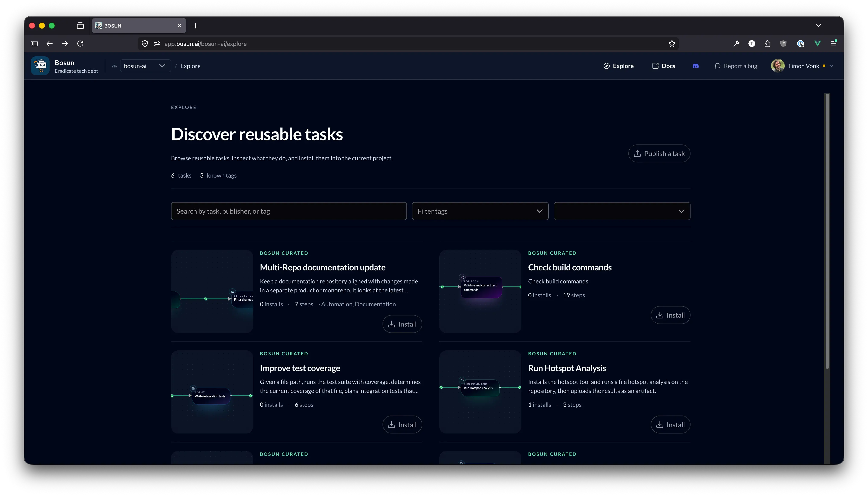This screenshot has height=496, width=868.
Task: Open the uBlock shield extension icon
Action: click(783, 44)
